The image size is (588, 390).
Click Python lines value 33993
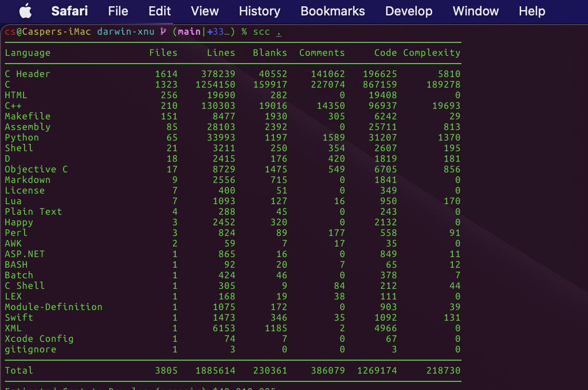click(x=221, y=138)
